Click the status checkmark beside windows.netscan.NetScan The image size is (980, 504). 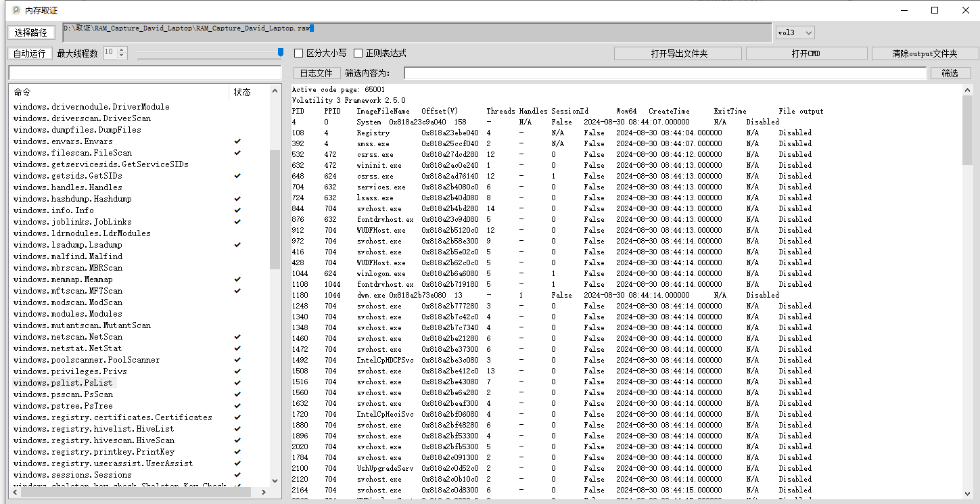237,337
